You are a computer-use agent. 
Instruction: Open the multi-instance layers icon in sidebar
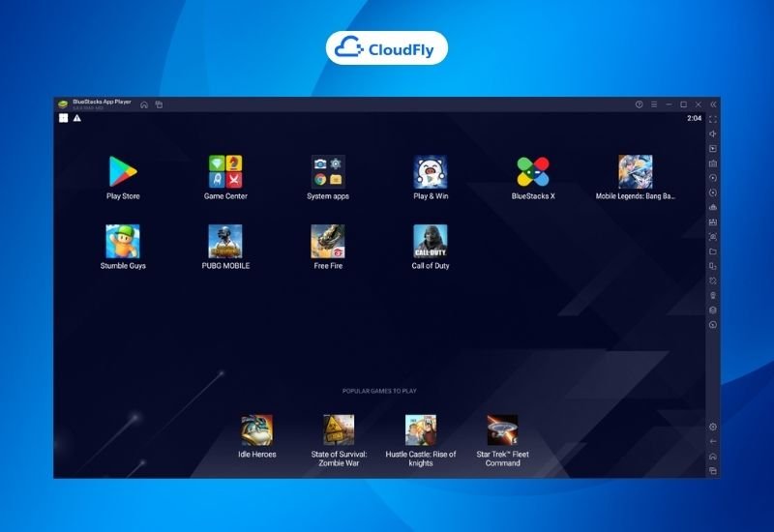click(x=713, y=310)
